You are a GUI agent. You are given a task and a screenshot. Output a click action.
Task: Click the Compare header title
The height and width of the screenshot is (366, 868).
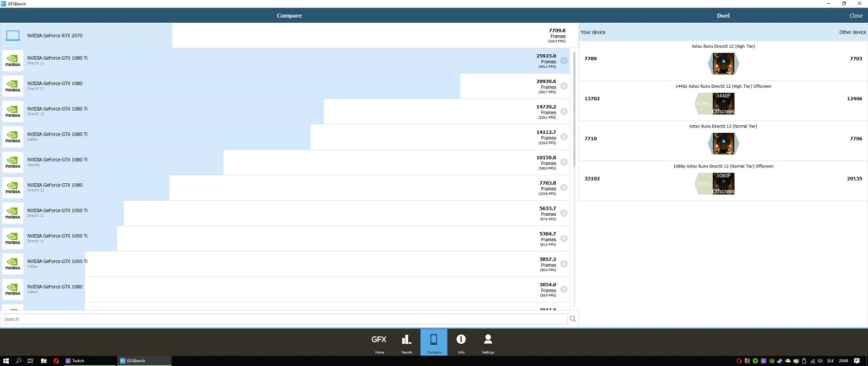(289, 16)
